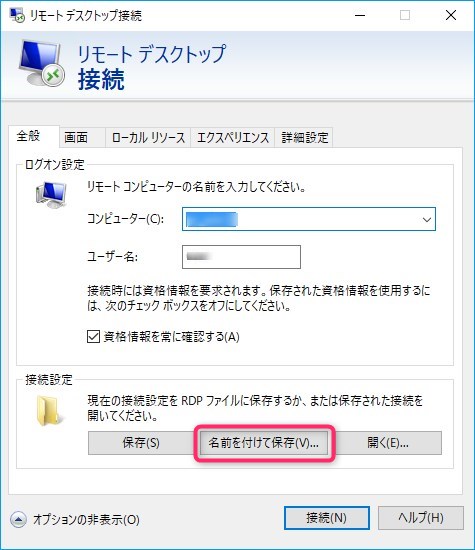This screenshot has height=550, width=475.
Task: Collapse options with the オプションの非表示 arrow
Action: click(x=18, y=519)
